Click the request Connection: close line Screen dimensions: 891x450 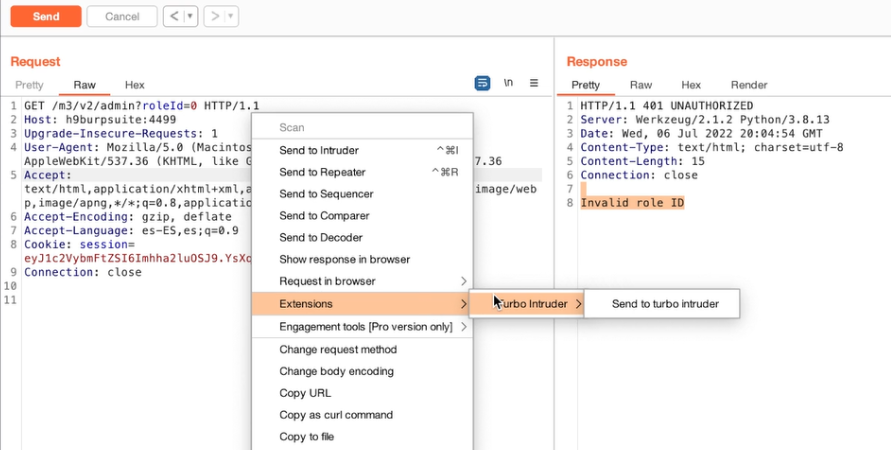pyautogui.click(x=82, y=272)
